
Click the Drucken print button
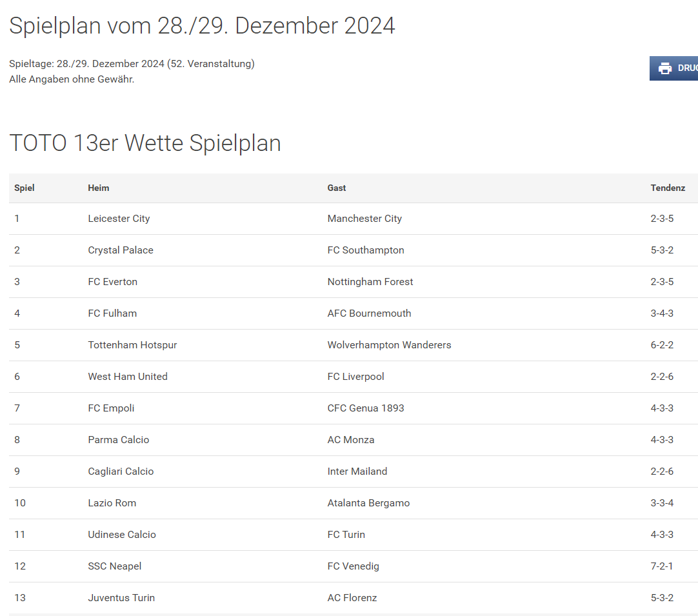click(x=673, y=68)
